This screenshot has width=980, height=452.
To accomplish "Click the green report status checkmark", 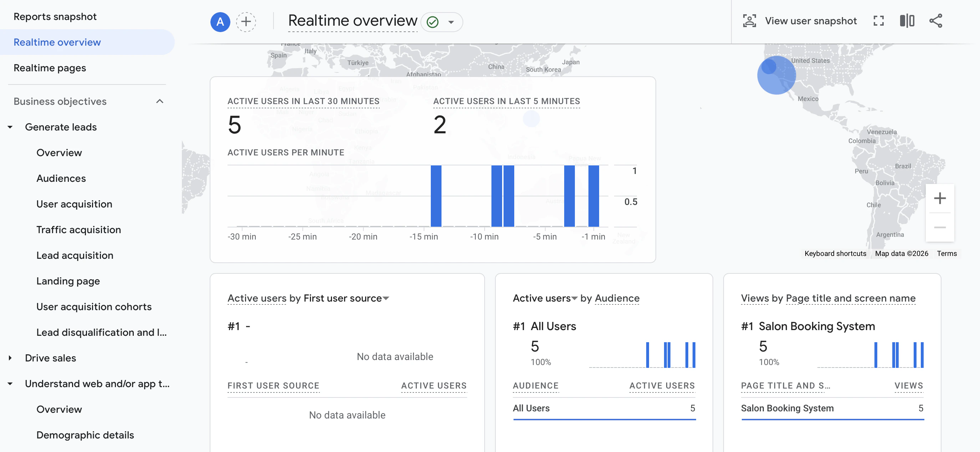I will (x=433, y=22).
